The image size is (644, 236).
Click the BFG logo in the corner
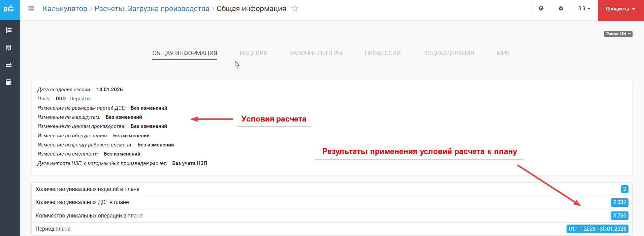pyautogui.click(x=9, y=9)
